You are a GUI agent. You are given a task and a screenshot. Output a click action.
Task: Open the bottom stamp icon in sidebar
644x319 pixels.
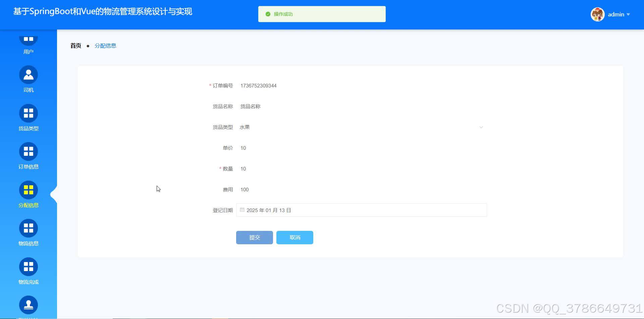(29, 305)
